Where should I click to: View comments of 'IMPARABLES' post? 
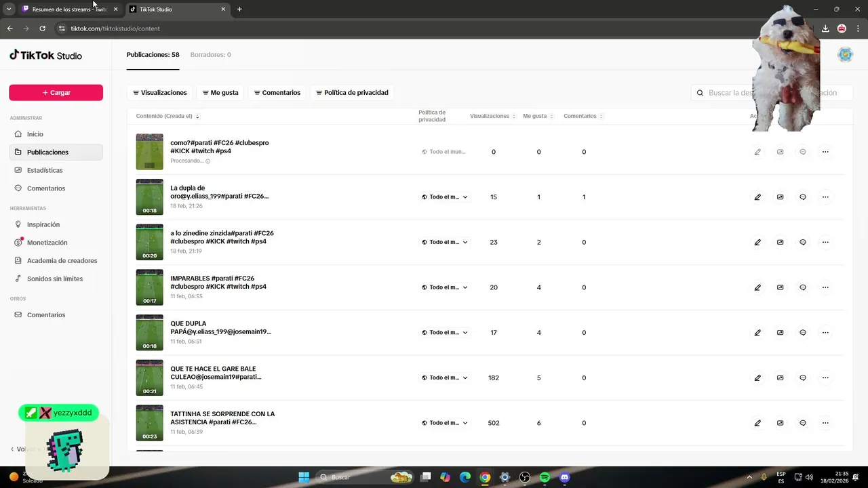[803, 287]
